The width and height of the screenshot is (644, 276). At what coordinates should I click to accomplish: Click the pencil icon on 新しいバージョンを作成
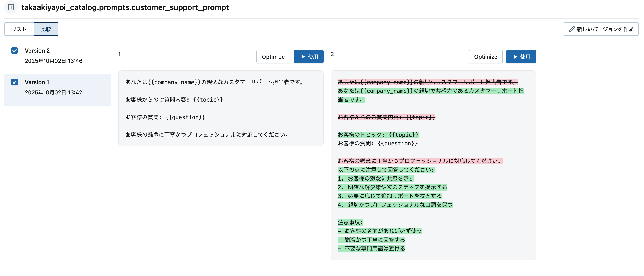coord(571,29)
